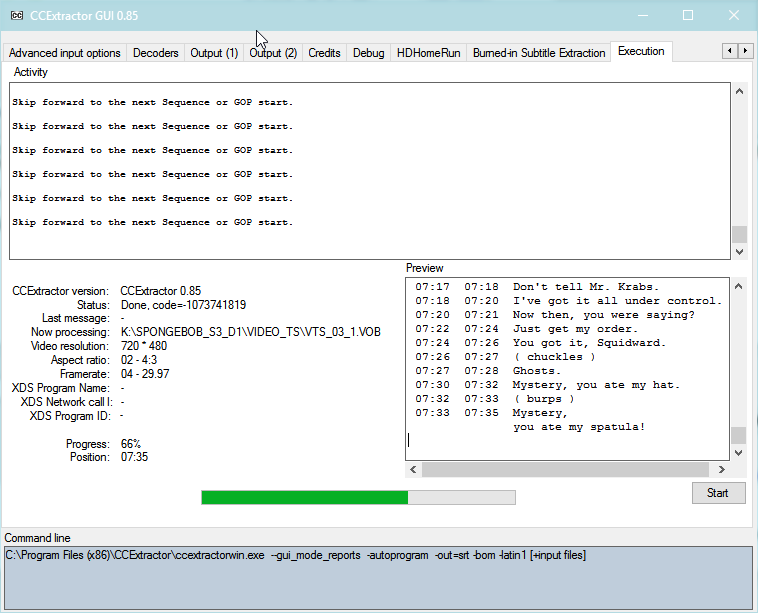Click the tab strip right scroll arrow
This screenshot has height=613, width=758.
745,50
